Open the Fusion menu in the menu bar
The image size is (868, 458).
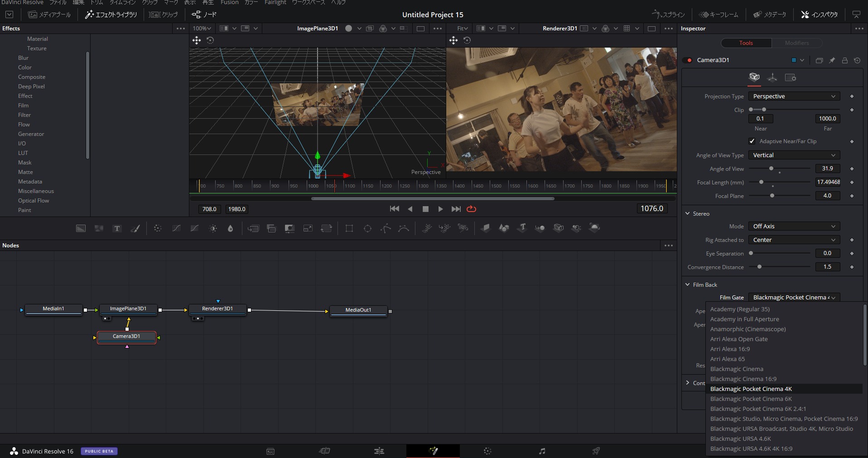coord(229,3)
